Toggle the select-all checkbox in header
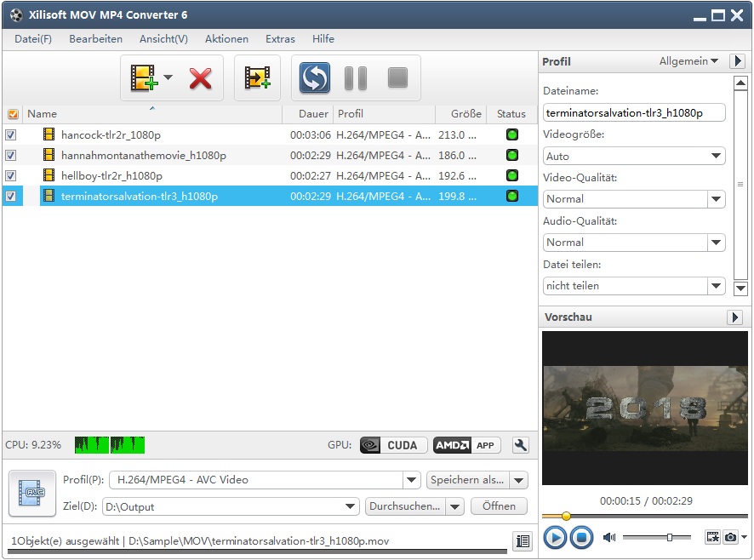Viewport: 754px width, 560px height. coord(13,114)
